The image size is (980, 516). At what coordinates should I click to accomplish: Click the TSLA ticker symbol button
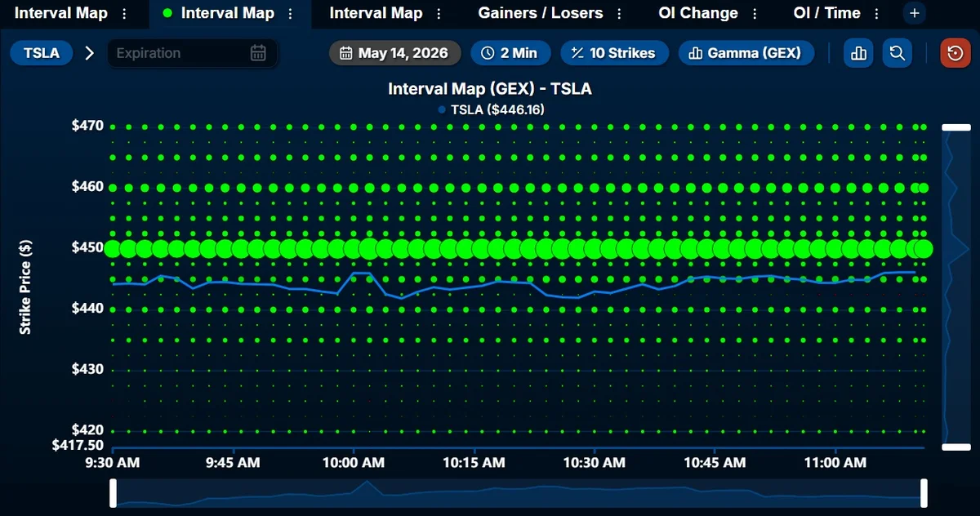[42, 53]
